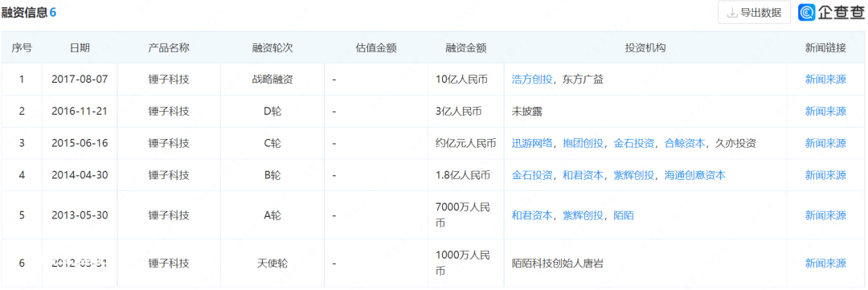868x290 pixels.
Task: Open 陌陌 investor link
Action: (624, 215)
